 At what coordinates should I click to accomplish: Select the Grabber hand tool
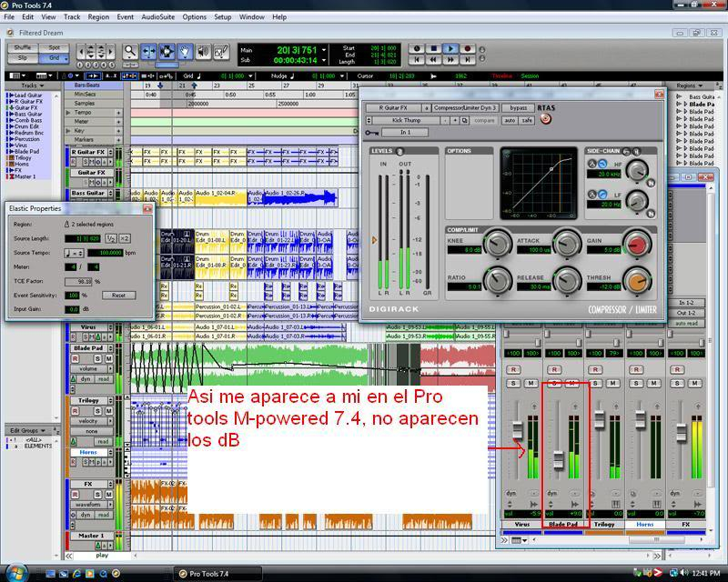click(185, 51)
